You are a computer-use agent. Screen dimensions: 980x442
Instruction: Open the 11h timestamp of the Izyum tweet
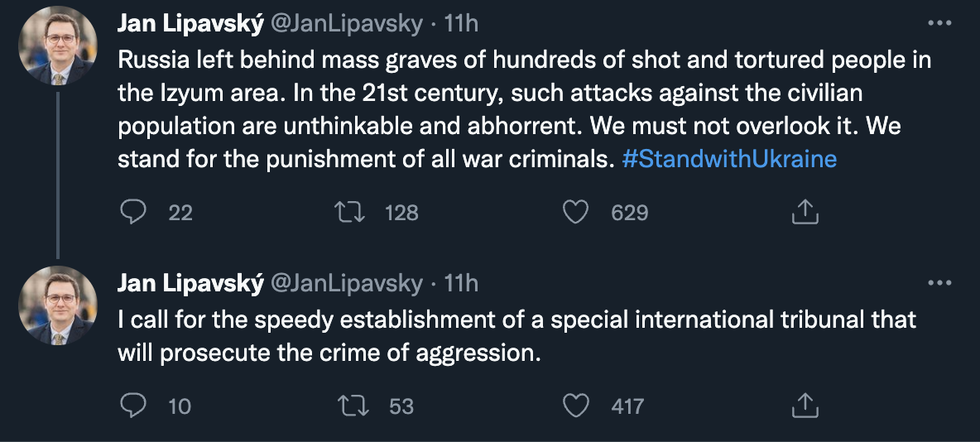pyautogui.click(x=461, y=24)
